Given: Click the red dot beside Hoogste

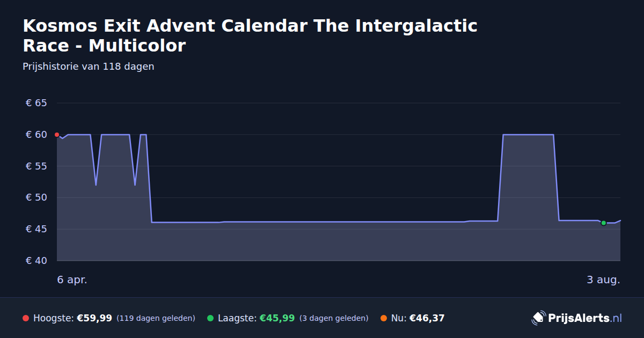Looking at the screenshot, I should pos(26,318).
